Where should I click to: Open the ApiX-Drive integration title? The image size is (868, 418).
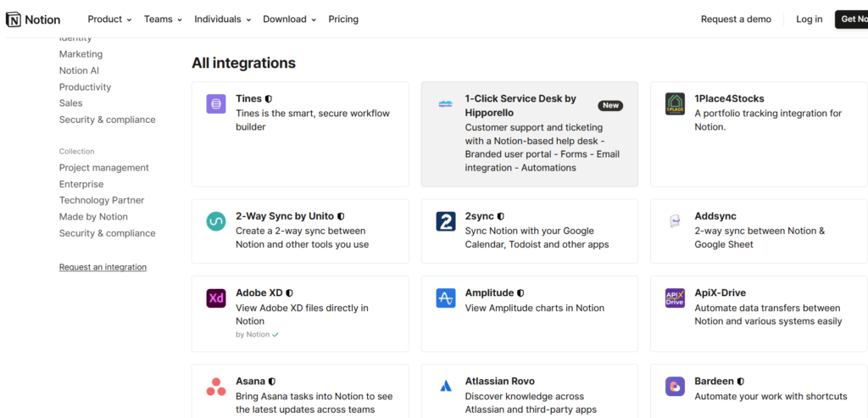coord(721,293)
